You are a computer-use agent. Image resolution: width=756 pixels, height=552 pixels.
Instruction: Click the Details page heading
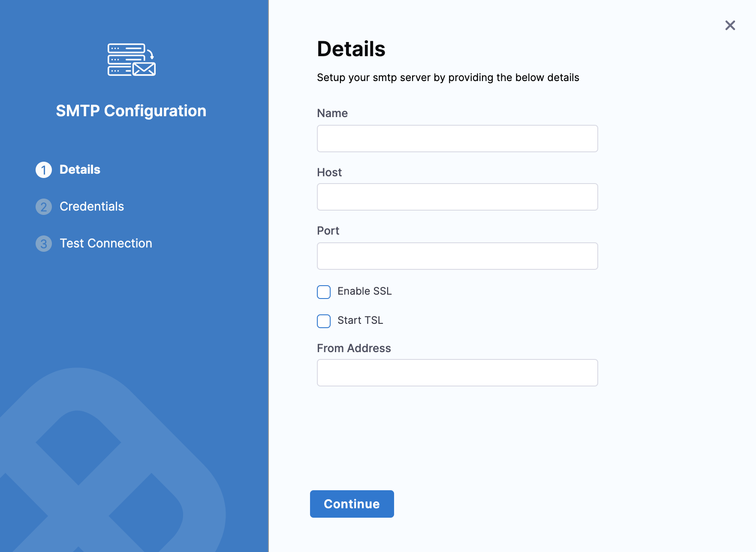click(x=351, y=49)
